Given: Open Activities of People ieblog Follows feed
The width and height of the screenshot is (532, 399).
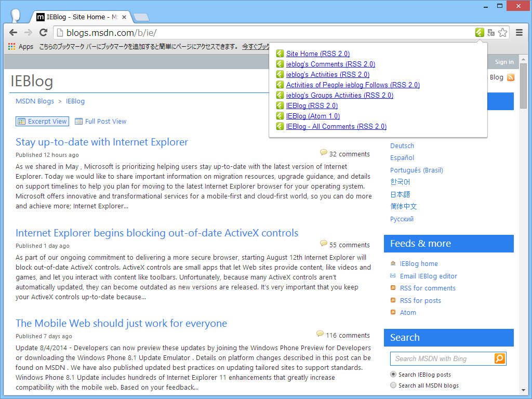Looking at the screenshot, I should (x=353, y=85).
